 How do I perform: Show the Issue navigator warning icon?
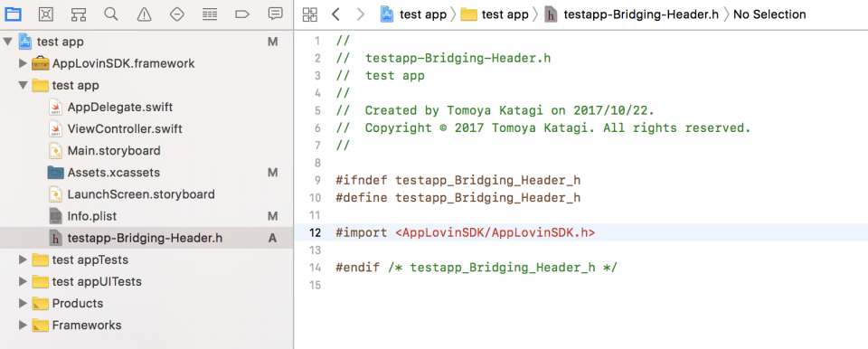(x=144, y=14)
